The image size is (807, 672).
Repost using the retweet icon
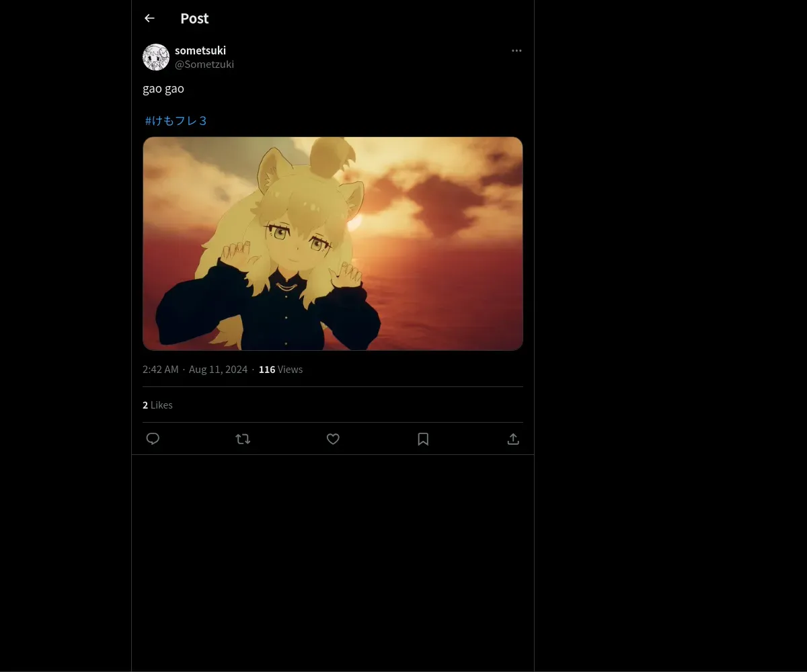coord(243,439)
